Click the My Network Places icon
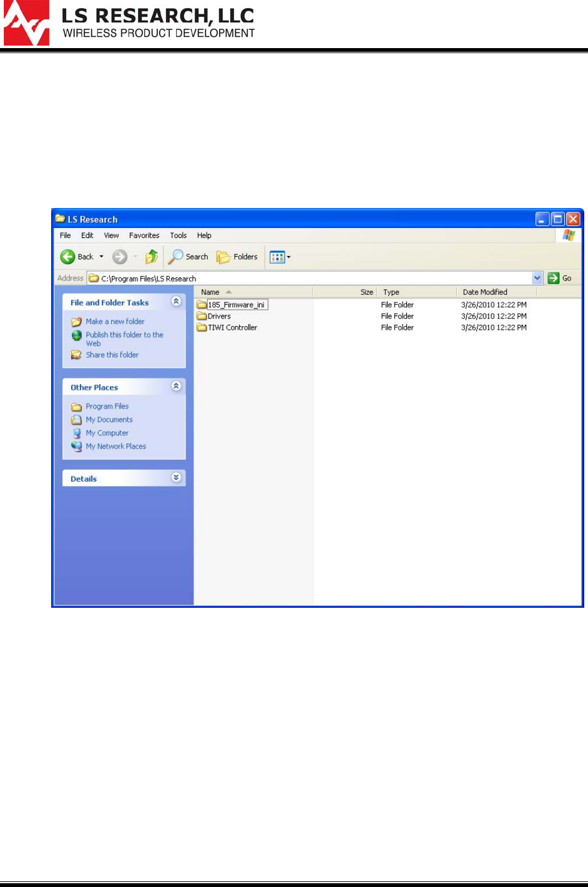Screen dimensions: 588x887 click(76, 447)
